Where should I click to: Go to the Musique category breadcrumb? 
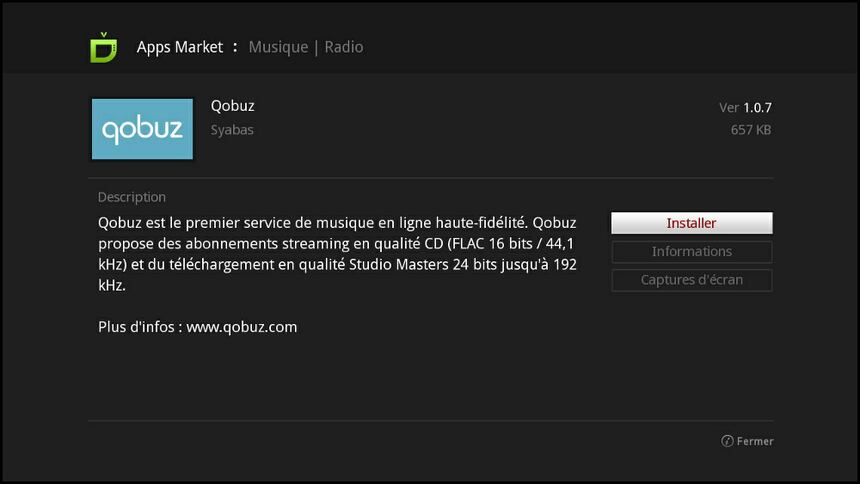[x=278, y=47]
